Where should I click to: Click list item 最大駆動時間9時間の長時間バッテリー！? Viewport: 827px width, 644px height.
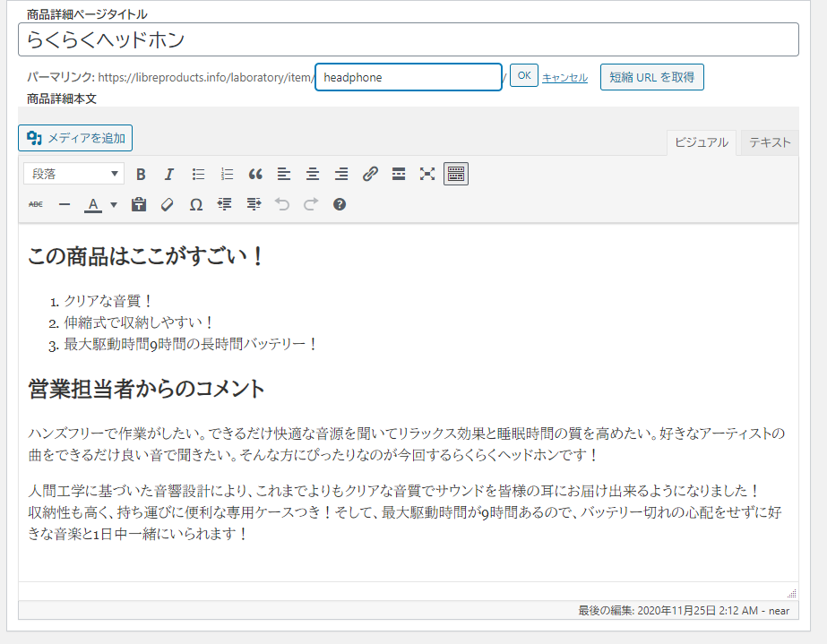[192, 345]
